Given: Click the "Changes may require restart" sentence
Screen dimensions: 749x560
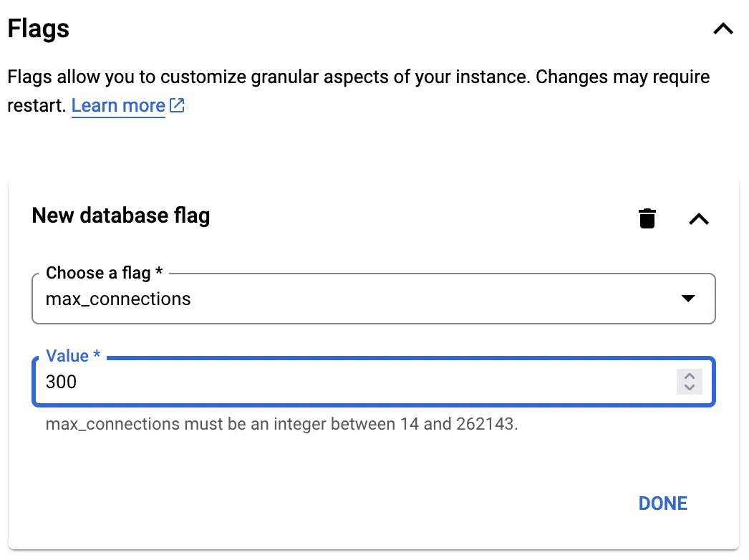Looking at the screenshot, I should tap(616, 77).
